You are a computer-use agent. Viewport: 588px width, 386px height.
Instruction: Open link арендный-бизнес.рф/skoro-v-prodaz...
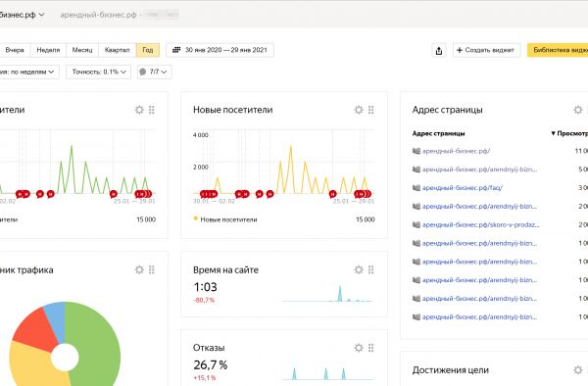tap(481, 225)
